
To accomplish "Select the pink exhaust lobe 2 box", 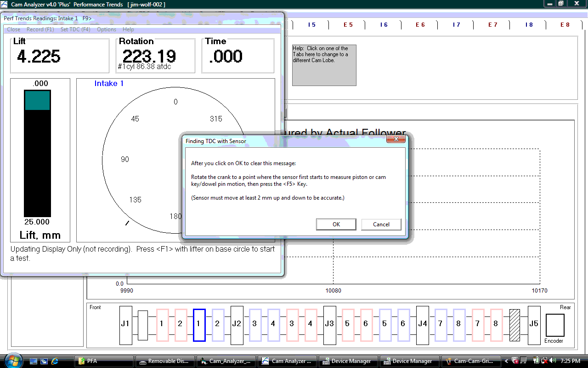I will pyautogui.click(x=181, y=325).
